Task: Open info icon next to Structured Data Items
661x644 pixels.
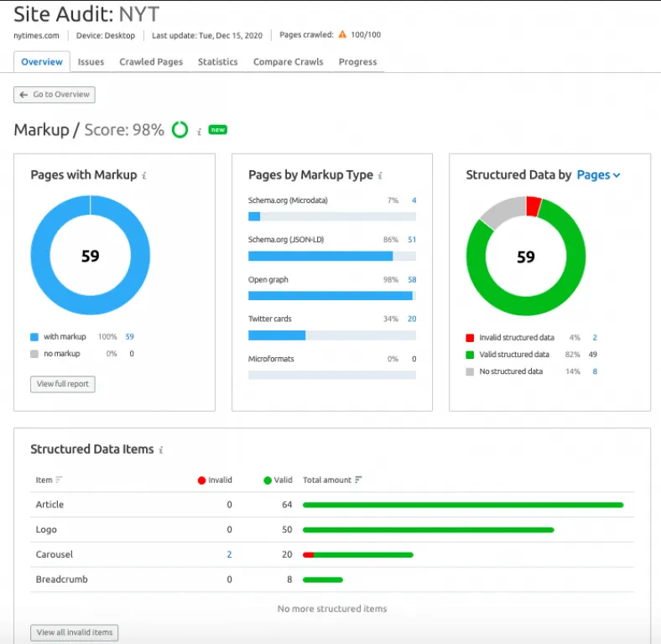Action: click(161, 449)
